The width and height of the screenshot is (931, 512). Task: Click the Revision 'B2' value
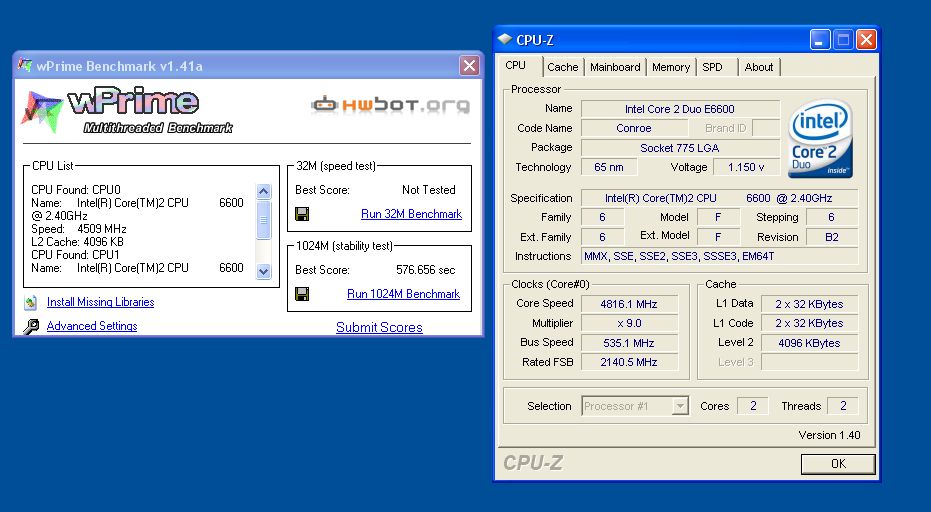point(831,237)
